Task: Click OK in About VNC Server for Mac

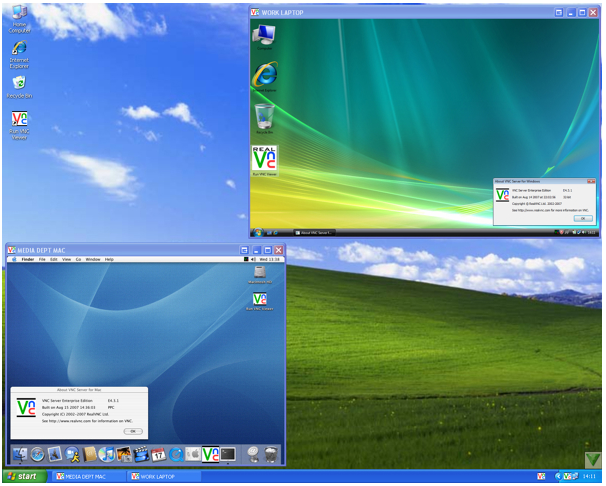Action: (133, 431)
